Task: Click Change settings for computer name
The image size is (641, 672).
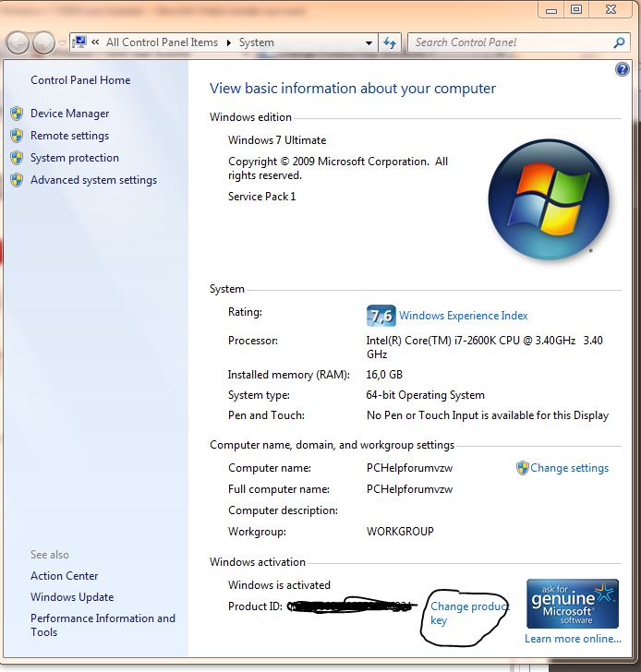Action: (569, 468)
